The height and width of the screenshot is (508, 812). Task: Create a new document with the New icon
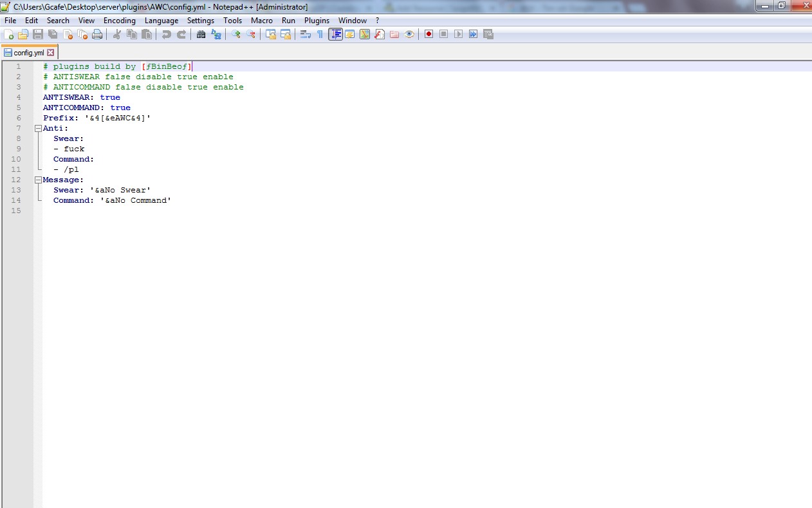pos(8,34)
